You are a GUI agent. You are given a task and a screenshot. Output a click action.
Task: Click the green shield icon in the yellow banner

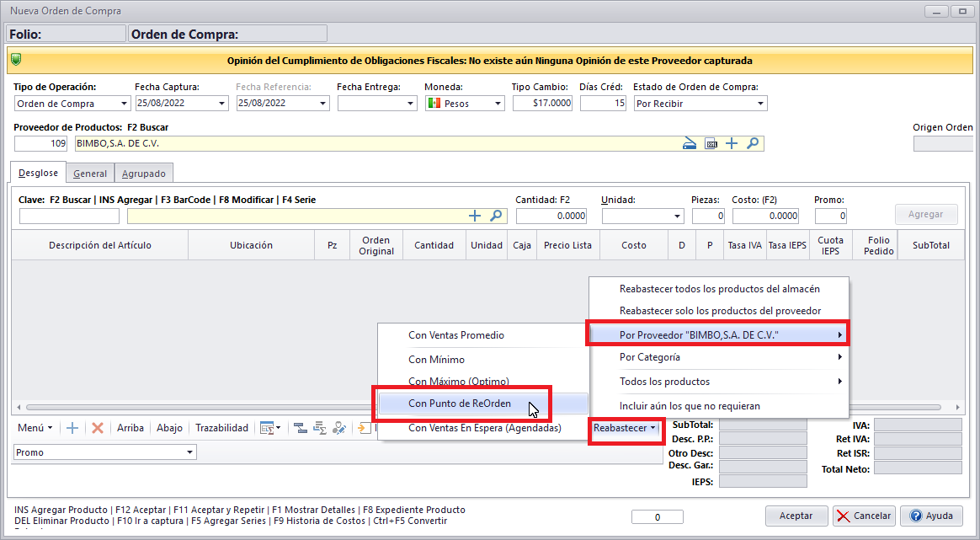[x=17, y=60]
